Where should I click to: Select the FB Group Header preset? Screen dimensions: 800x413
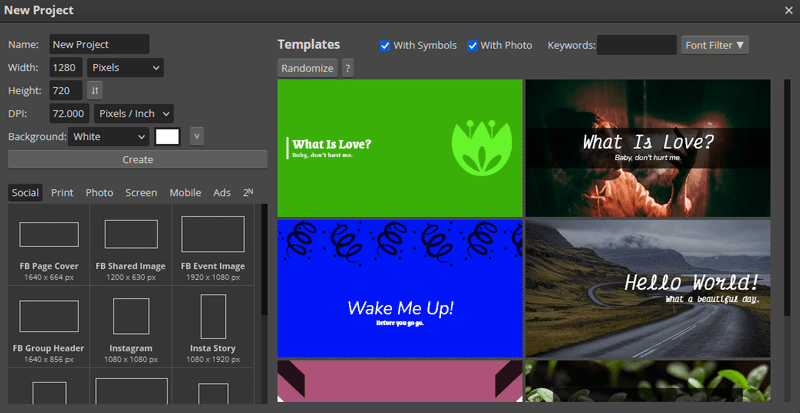pos(48,317)
